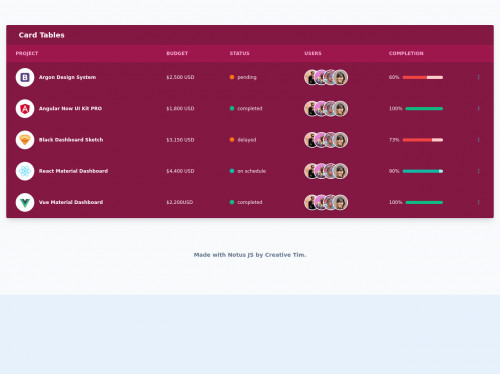
Task: Click the 60% completion progress bar
Action: coord(423,77)
